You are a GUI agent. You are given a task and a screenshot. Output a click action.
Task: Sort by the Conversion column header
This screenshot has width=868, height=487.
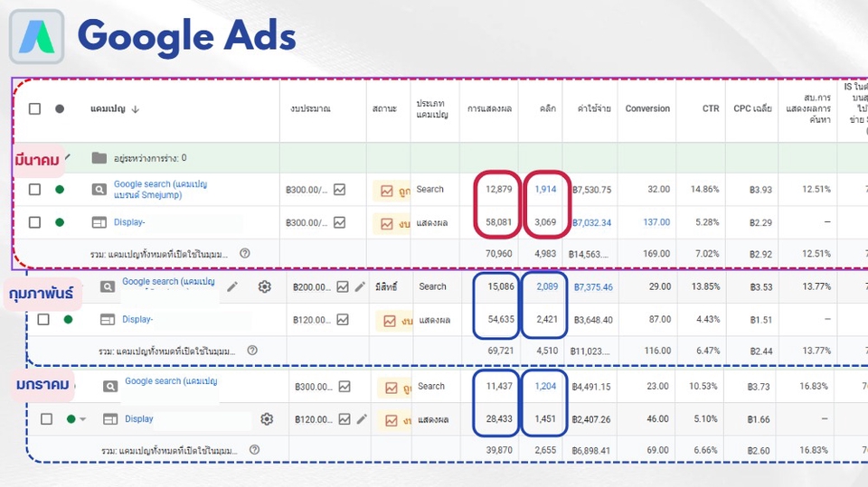coord(647,108)
